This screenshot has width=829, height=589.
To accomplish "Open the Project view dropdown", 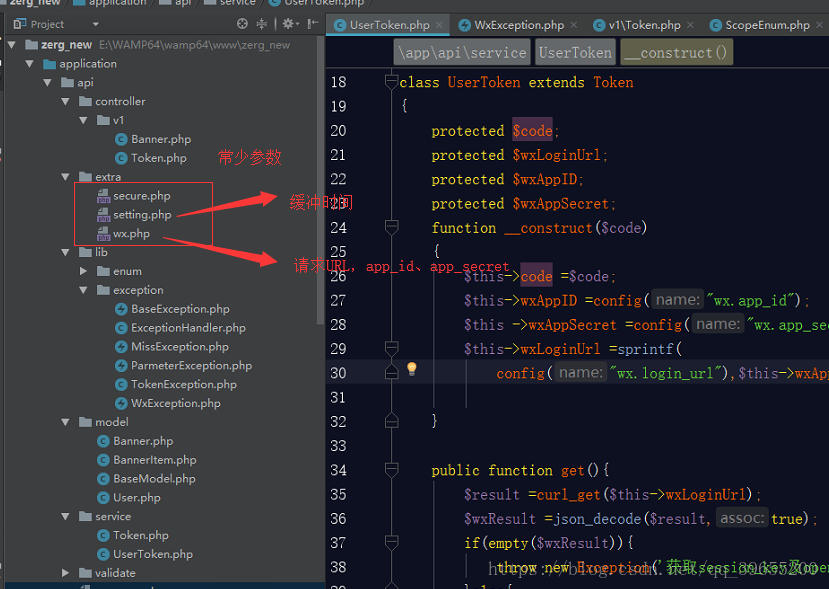I will [x=96, y=24].
